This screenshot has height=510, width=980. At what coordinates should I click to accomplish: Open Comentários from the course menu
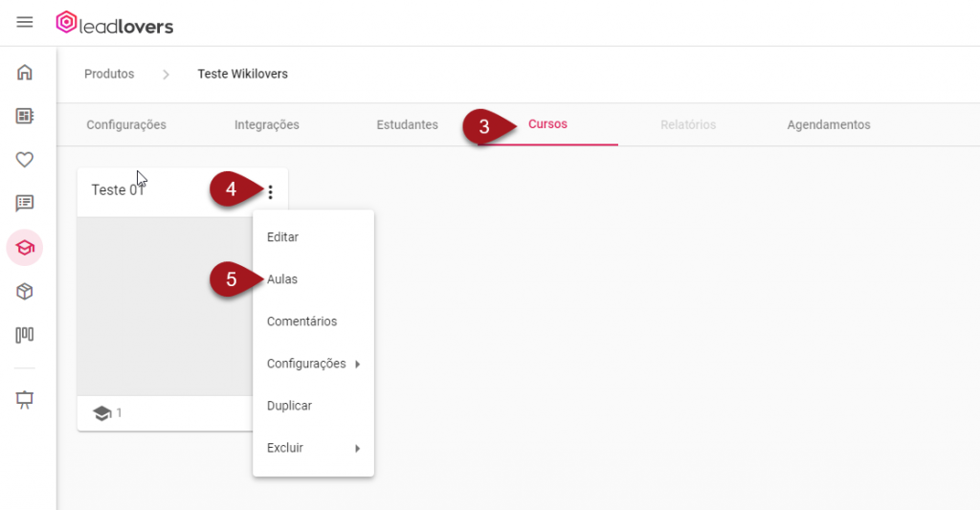click(301, 322)
